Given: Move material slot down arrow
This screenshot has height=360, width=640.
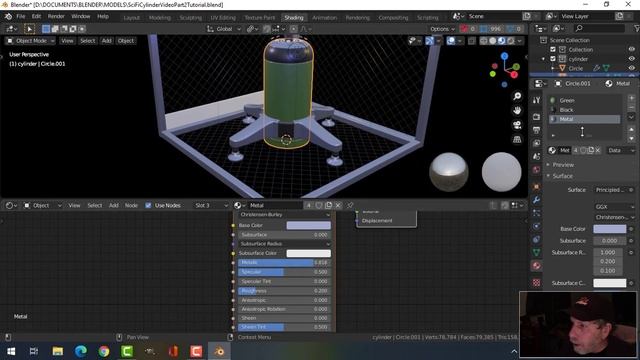Looking at the screenshot, I should click(x=631, y=138).
